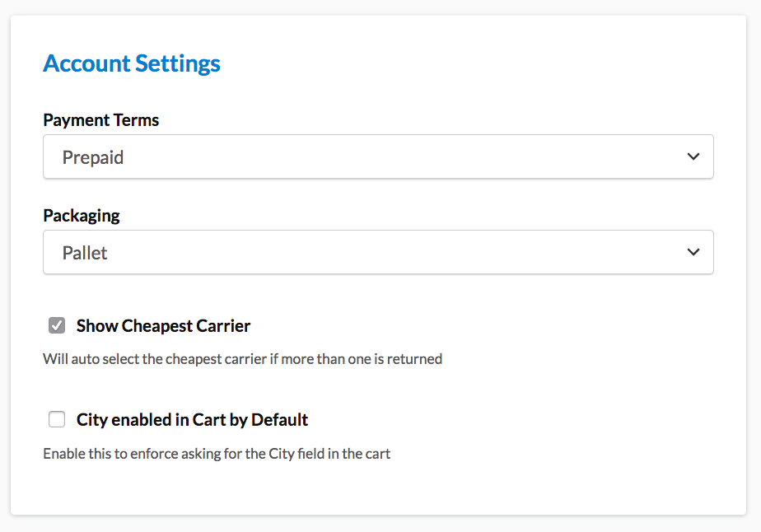This screenshot has width=761, height=532.
Task: Click the middle of the Packaging select box
Action: tap(378, 252)
